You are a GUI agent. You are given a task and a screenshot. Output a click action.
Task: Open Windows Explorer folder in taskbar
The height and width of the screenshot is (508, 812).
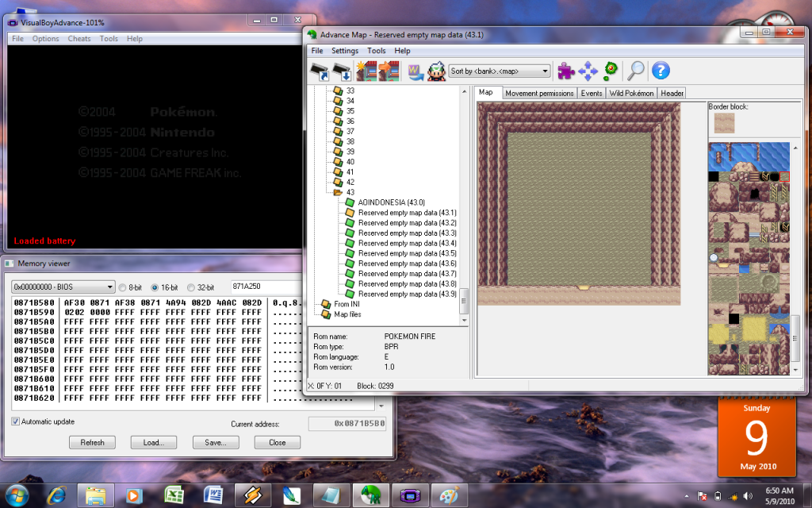point(95,495)
